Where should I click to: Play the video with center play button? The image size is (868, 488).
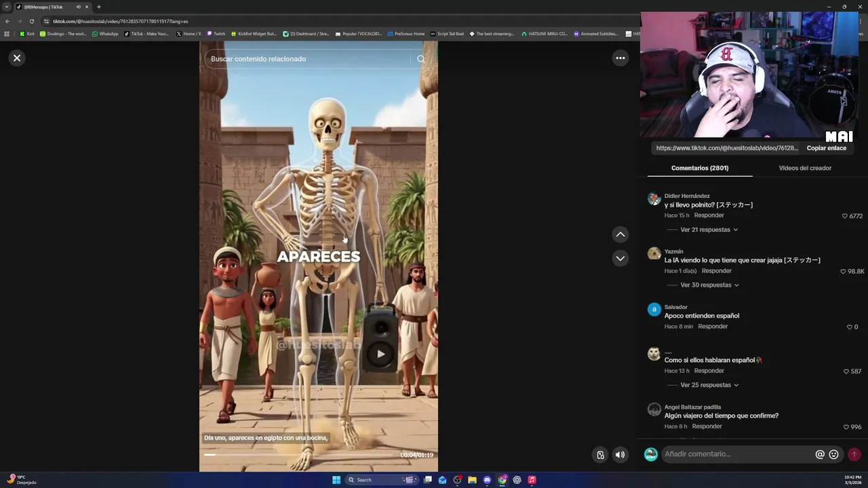(380, 354)
